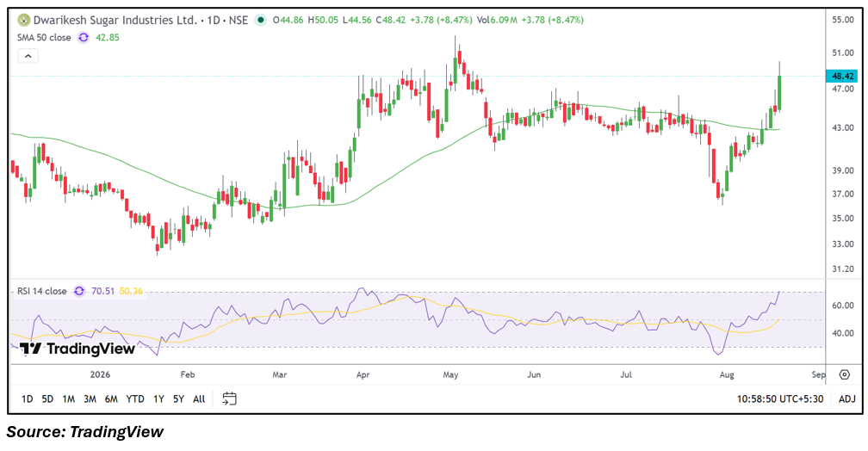Click the Dwarikesh Sugar Industries Ltd. symbol name
Viewport: 868px width, 451px height.
click(115, 21)
